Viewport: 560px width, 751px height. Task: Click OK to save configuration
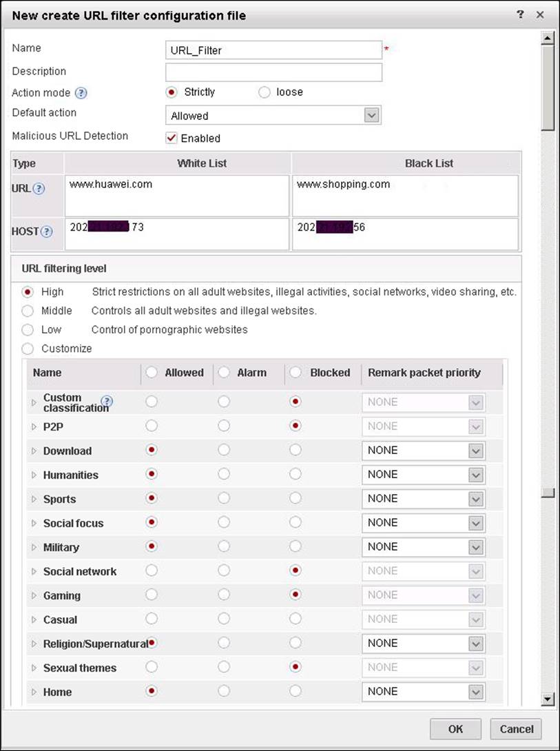point(455,729)
